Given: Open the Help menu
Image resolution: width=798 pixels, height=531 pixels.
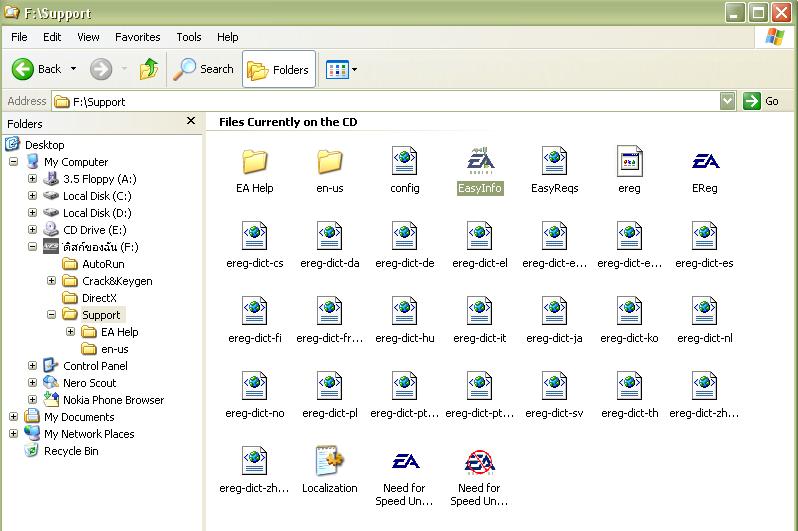Looking at the screenshot, I should pos(227,37).
